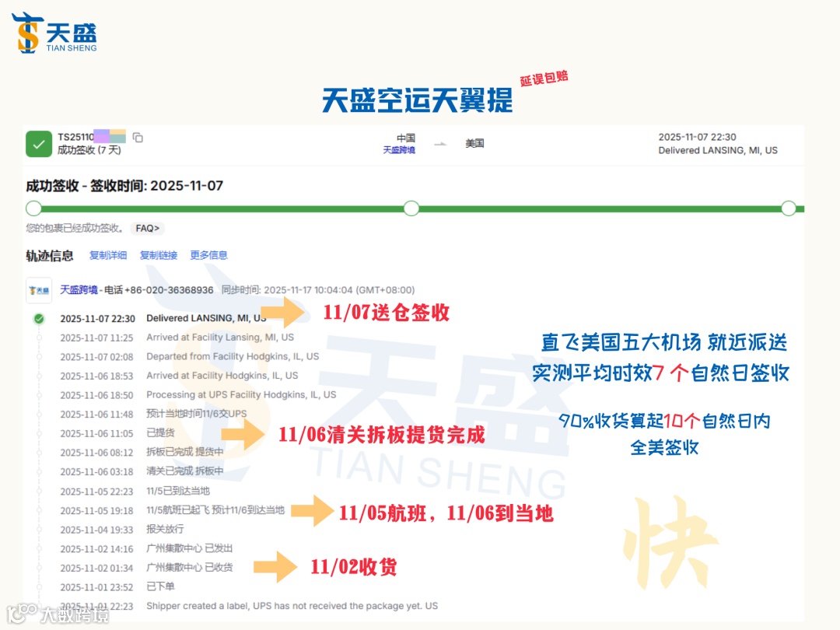Click 'Processing at UPS Facility Hodgkins' row

click(241, 395)
